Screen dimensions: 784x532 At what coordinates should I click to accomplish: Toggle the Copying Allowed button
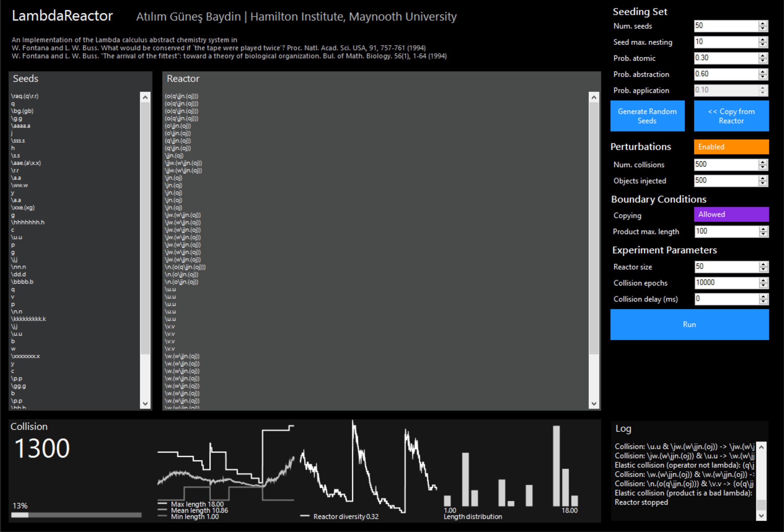point(731,214)
